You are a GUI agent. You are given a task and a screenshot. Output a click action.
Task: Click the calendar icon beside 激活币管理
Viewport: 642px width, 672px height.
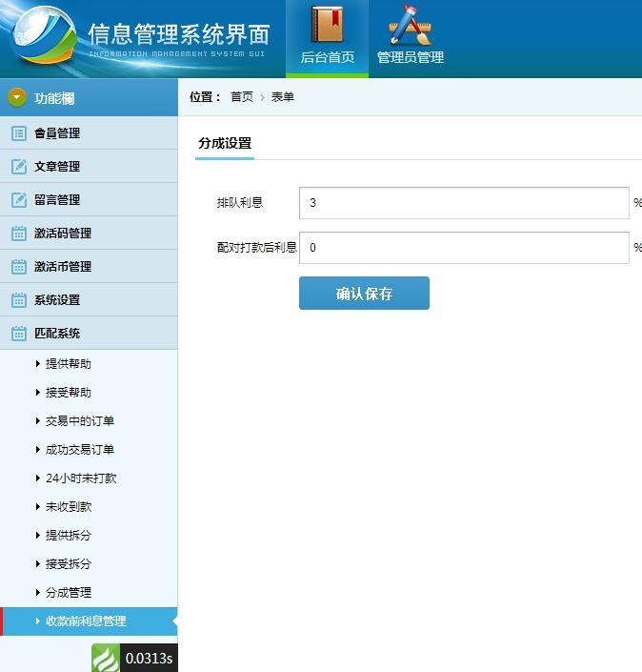[19, 267]
